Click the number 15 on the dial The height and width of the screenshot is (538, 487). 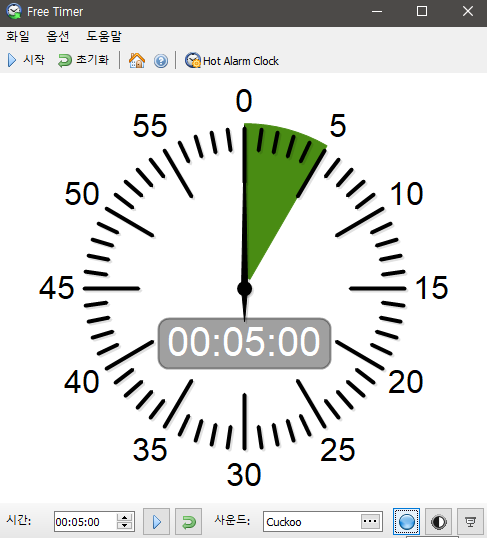(432, 288)
